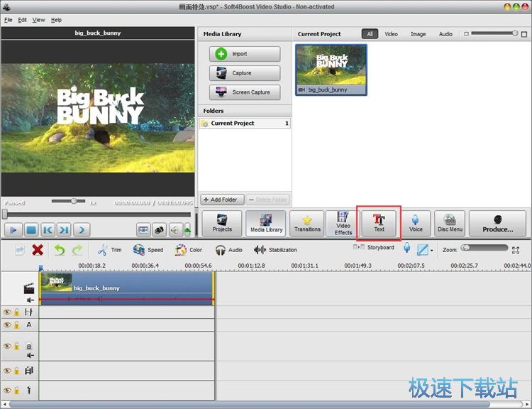Open the Trim scissors tool

[x=109, y=250]
